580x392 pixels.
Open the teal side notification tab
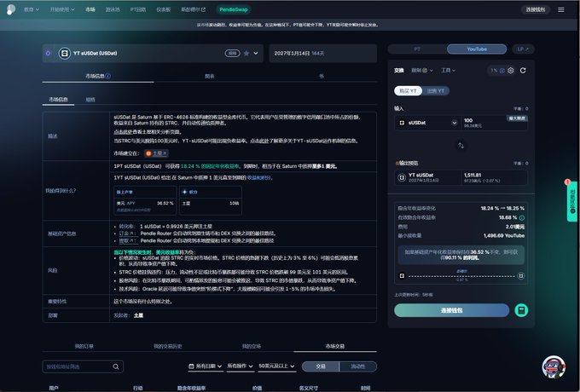[x=571, y=201]
